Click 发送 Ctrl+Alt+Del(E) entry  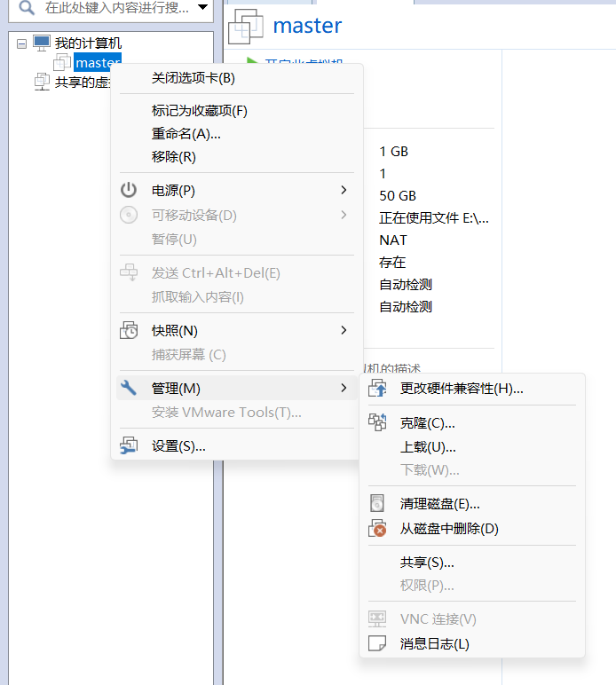tap(237, 273)
